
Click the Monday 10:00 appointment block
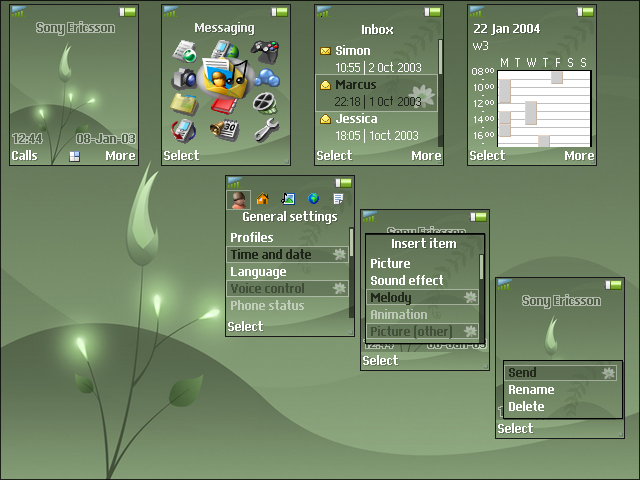tap(505, 91)
